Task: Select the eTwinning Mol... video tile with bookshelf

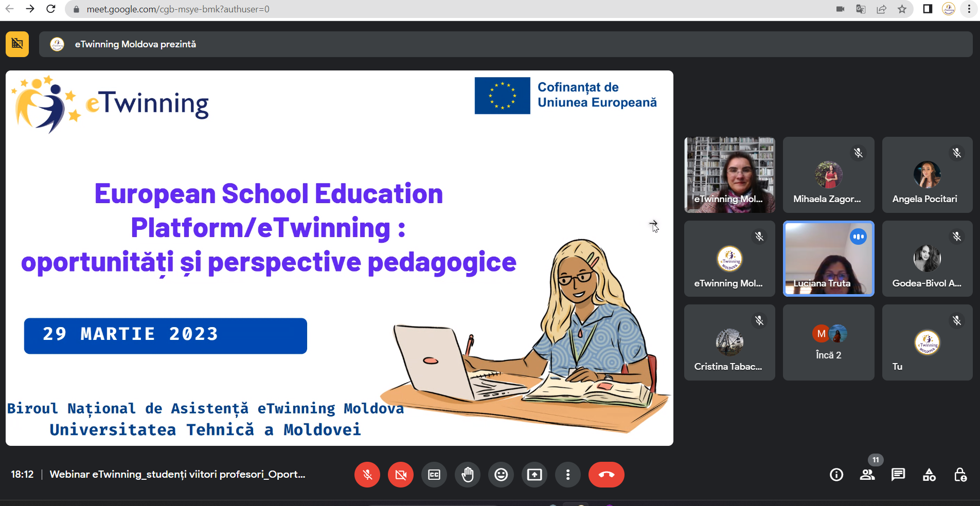Action: [729, 175]
